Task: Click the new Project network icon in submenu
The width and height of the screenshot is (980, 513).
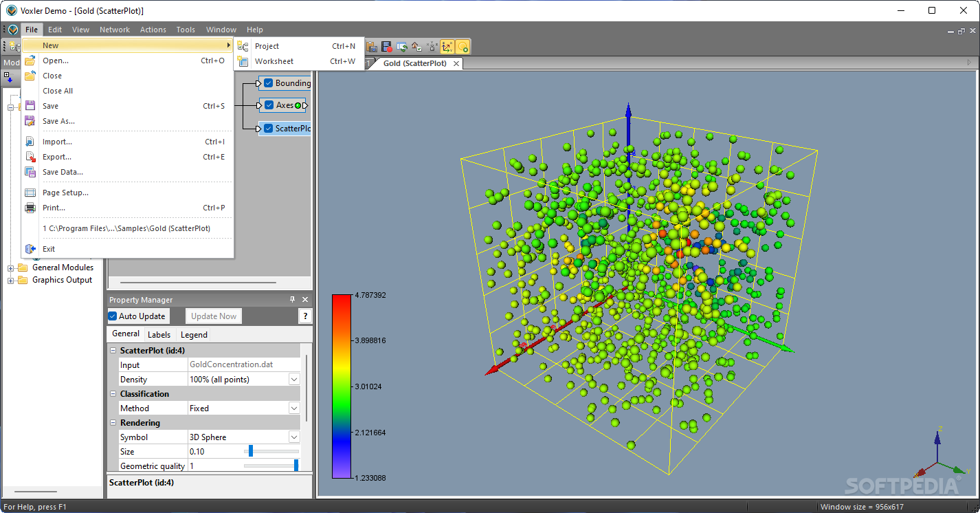Action: (243, 46)
